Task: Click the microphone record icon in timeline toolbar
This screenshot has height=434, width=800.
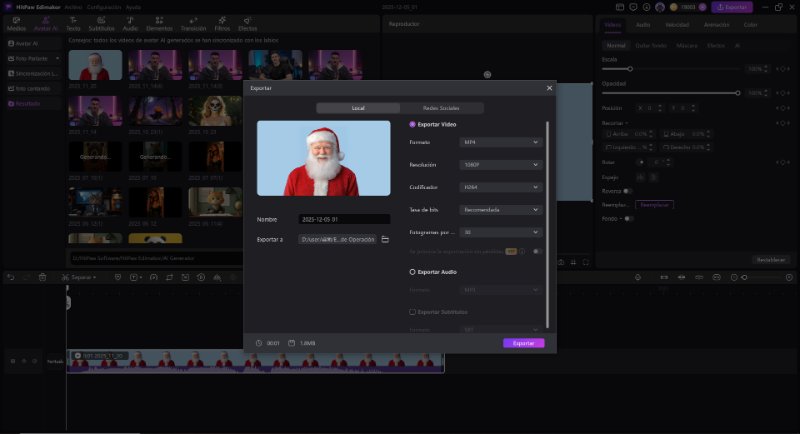Action: pyautogui.click(x=638, y=277)
